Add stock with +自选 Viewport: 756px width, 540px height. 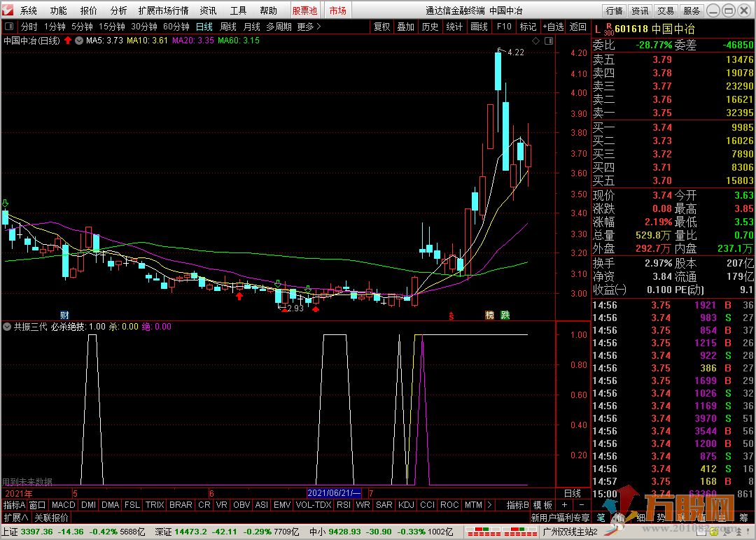tap(553, 27)
